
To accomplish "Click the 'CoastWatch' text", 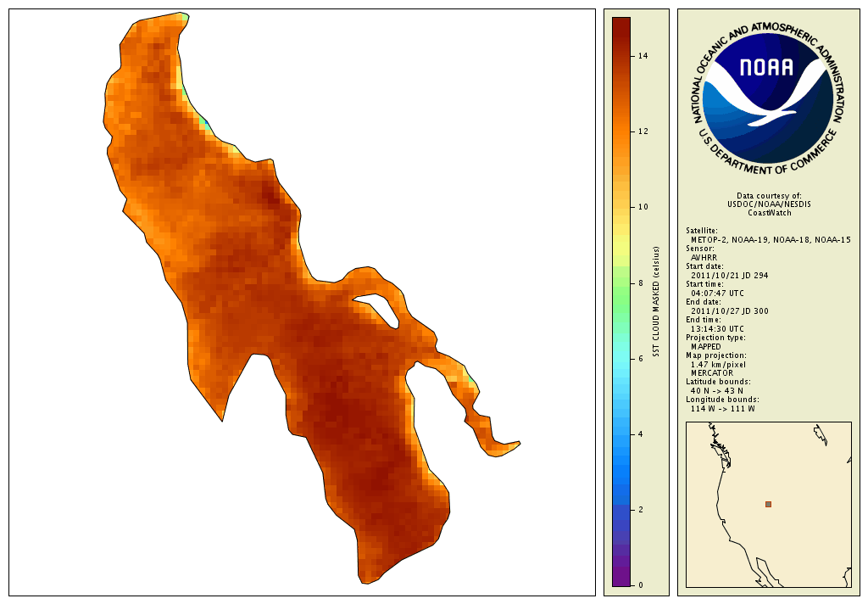I will pos(770,213).
